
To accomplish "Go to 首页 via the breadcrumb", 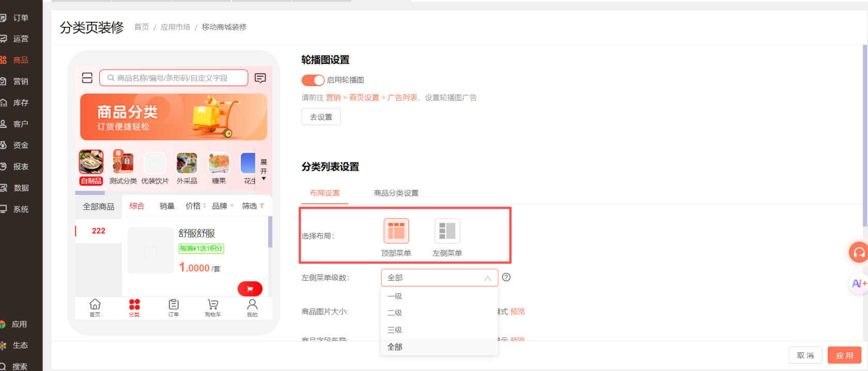I will pyautogui.click(x=142, y=27).
